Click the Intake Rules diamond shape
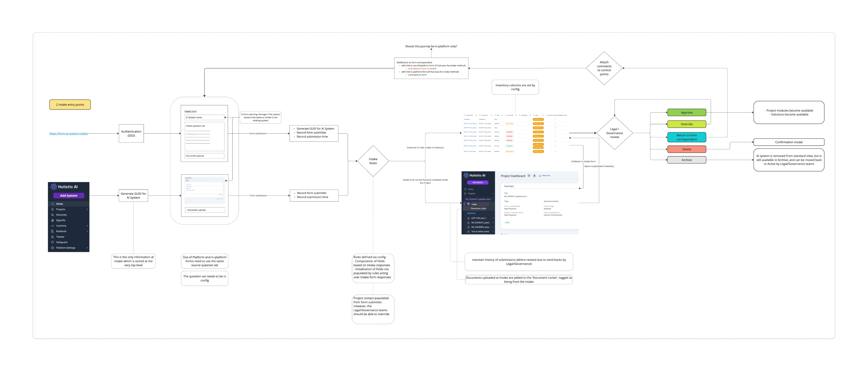 373,161
